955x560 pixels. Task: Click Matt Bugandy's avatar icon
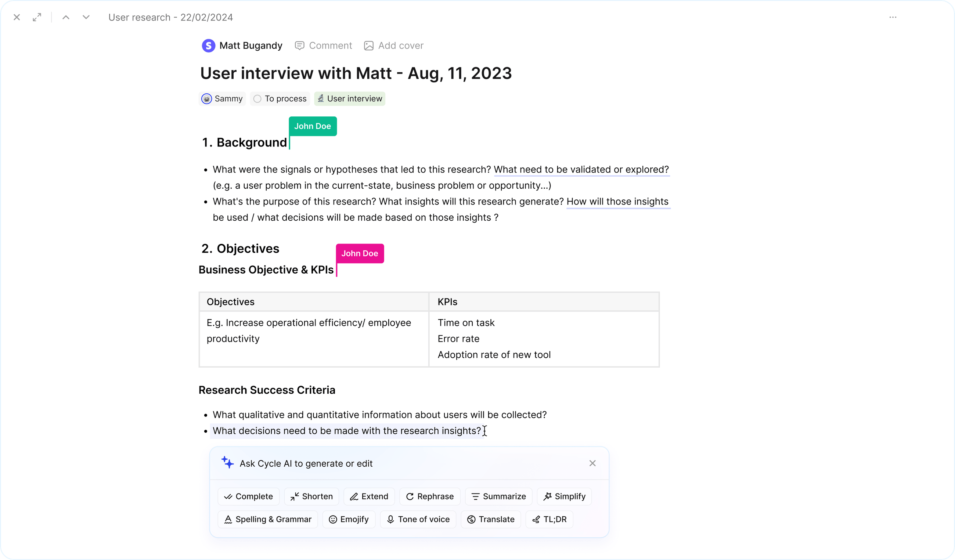click(x=209, y=45)
